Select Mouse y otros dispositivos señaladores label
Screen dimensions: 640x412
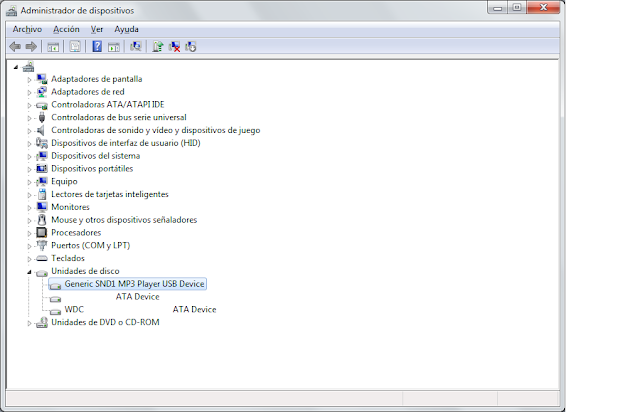tap(124, 220)
